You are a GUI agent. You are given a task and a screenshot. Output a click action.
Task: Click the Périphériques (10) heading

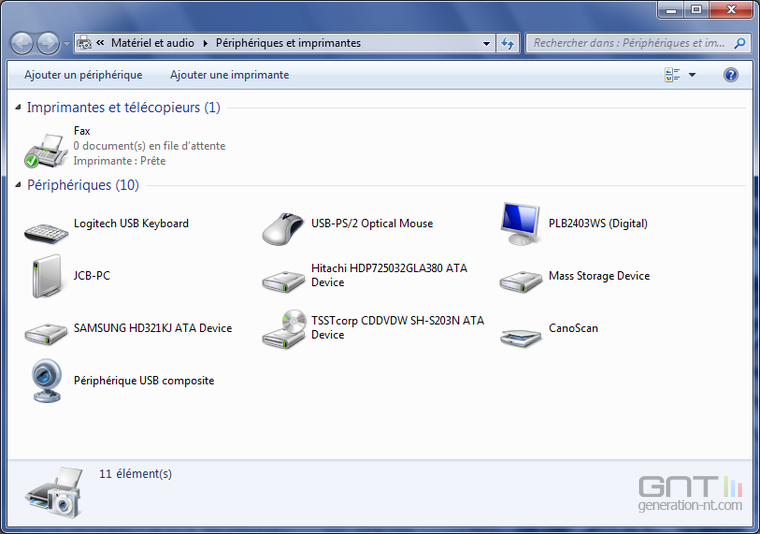tap(83, 185)
